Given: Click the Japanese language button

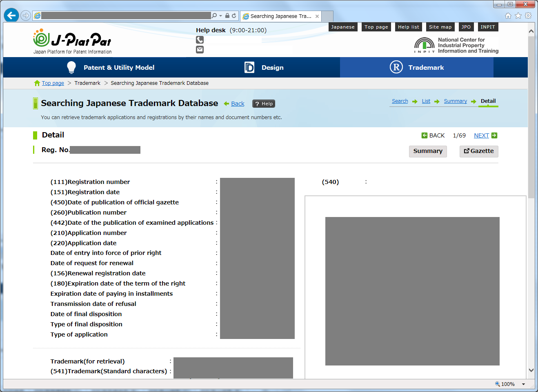Looking at the screenshot, I should click(x=343, y=27).
